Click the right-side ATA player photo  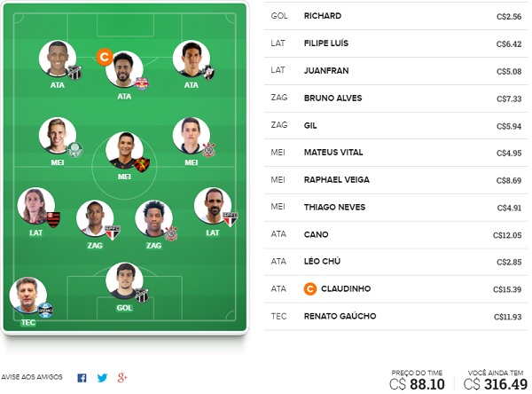pyautogui.click(x=192, y=59)
